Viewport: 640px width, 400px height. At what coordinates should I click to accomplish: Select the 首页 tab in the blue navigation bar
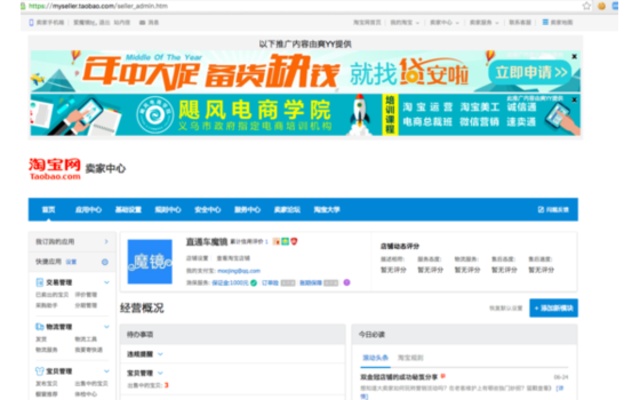pyautogui.click(x=48, y=209)
